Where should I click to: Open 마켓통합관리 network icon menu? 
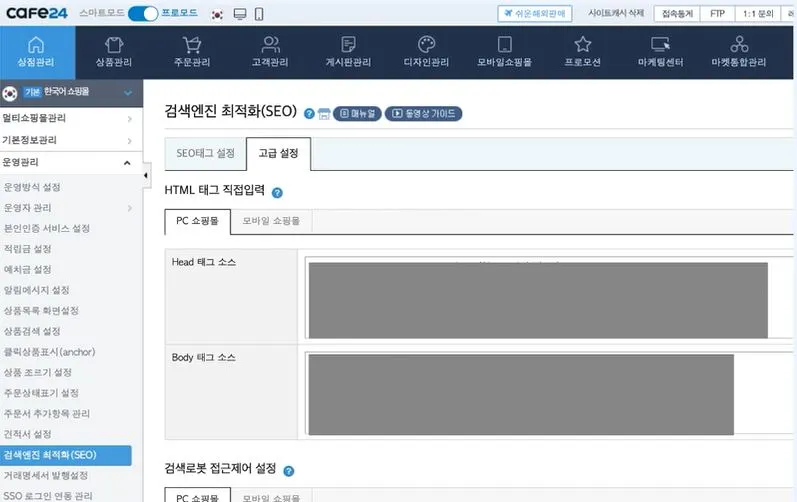[739, 52]
